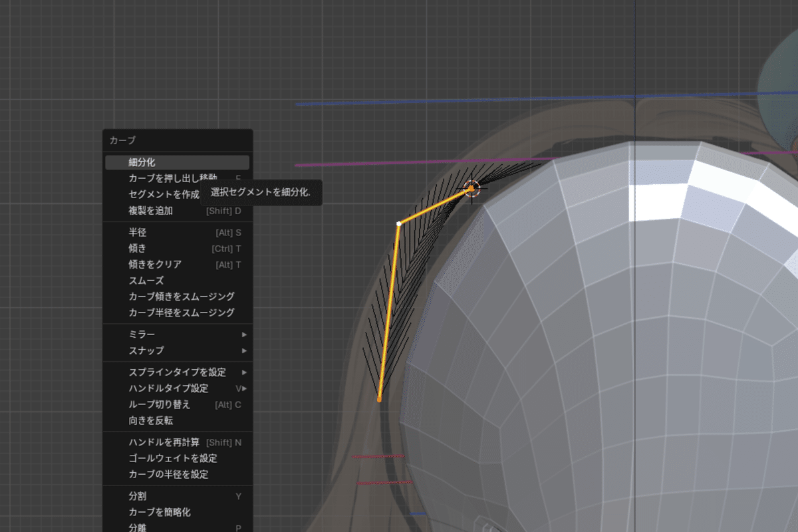Expand ハンドルタイプ設定 submenu
The width and height of the screenshot is (798, 532).
177,388
